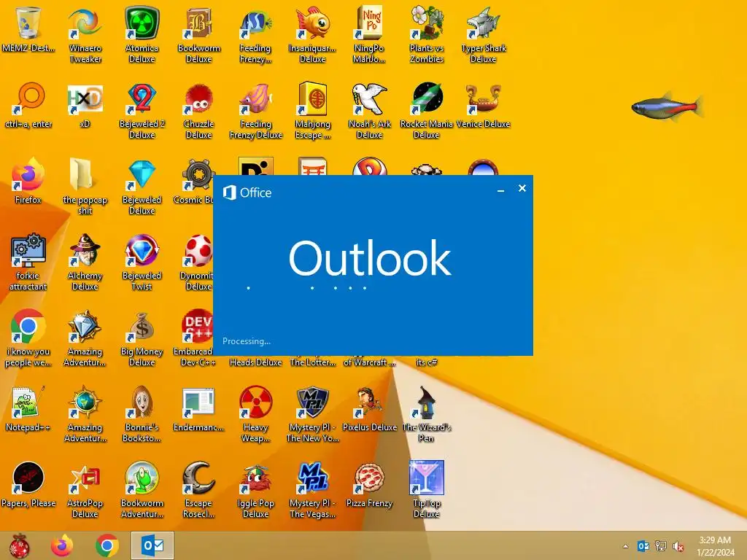
Task: Select the Papers, Please shortcut
Action: point(28,478)
